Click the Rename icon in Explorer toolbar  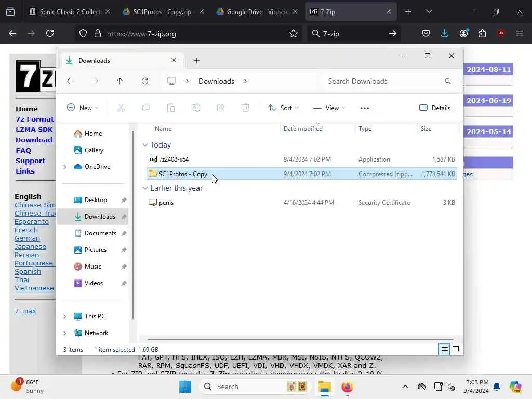(196, 108)
